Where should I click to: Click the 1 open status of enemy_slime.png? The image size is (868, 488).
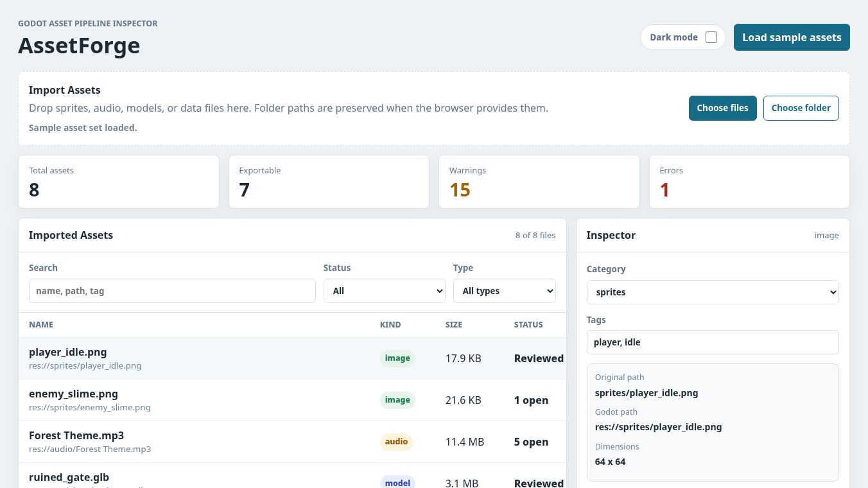[x=531, y=400]
